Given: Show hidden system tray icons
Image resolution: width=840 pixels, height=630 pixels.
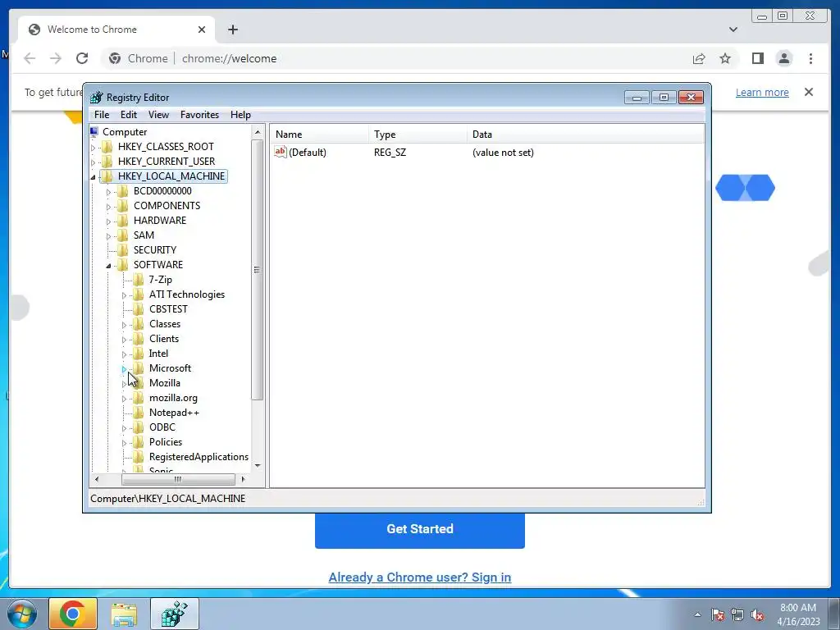Looking at the screenshot, I should 697,615.
